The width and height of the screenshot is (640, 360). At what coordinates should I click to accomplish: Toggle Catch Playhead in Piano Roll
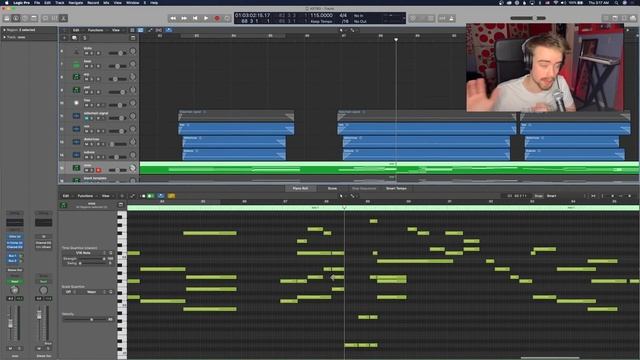point(161,196)
